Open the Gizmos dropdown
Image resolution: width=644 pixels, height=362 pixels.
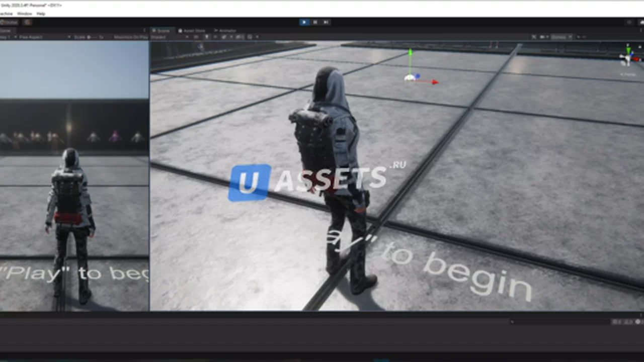coord(561,37)
